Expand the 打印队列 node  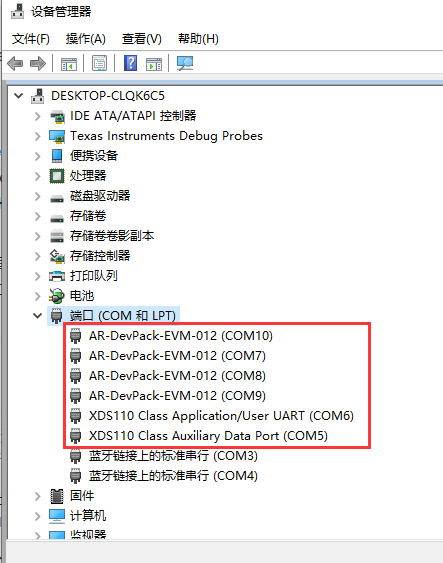pos(37,276)
